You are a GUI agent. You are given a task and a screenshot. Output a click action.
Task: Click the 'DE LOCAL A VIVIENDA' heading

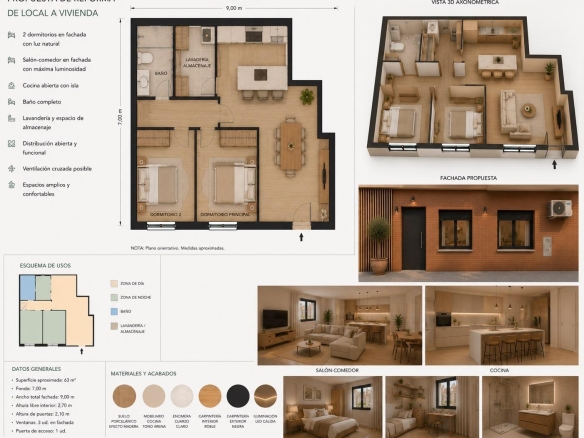[x=53, y=13]
